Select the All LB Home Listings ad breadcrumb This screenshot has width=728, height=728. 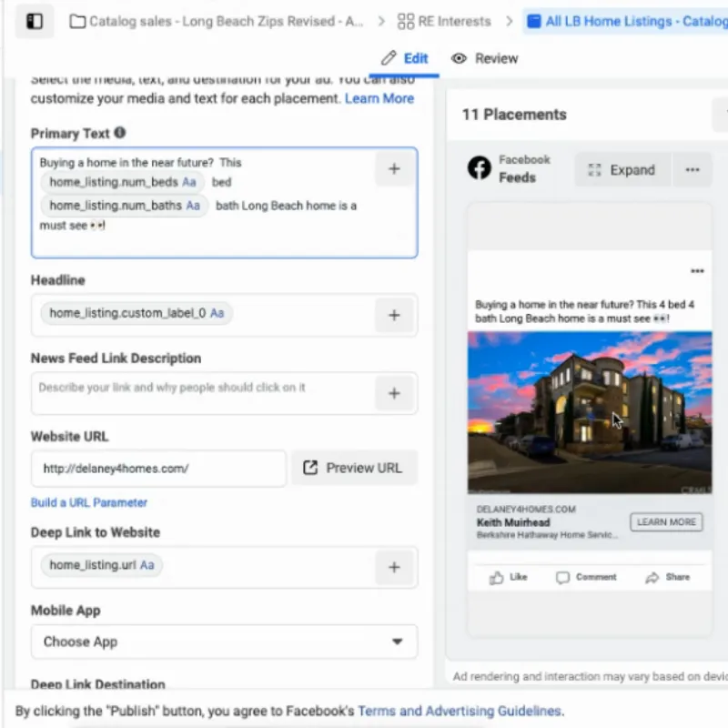click(x=627, y=21)
